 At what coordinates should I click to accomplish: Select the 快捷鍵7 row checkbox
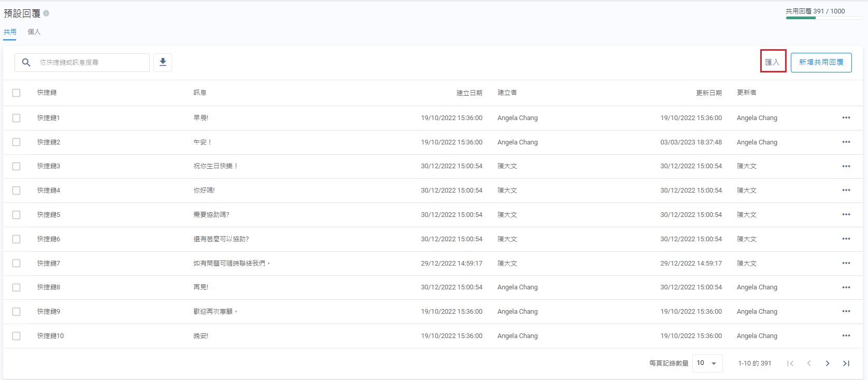(17, 264)
